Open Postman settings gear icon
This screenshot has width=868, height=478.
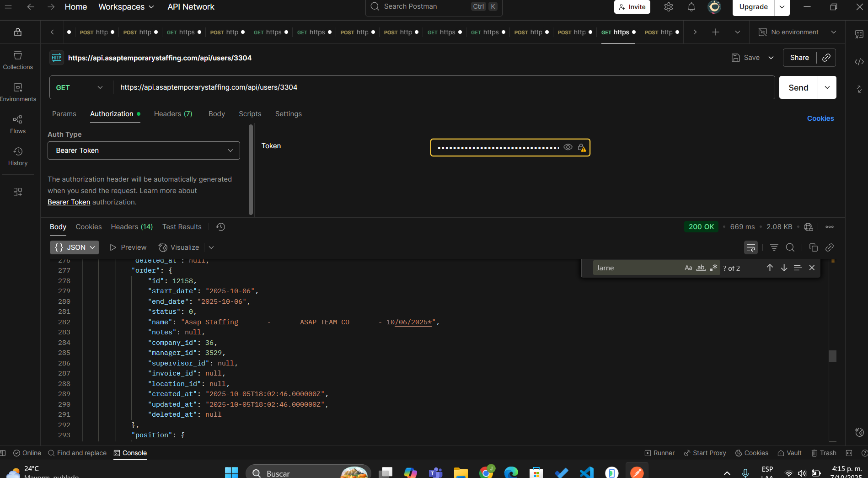[x=668, y=7]
